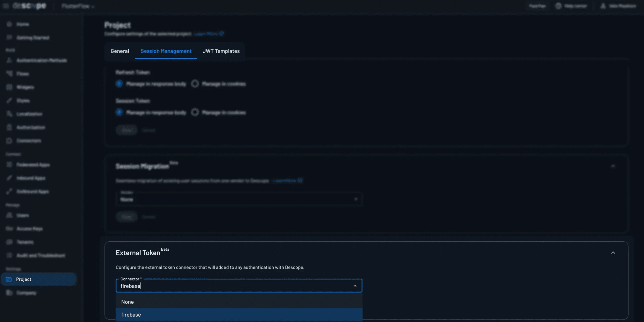Open Audit and Troubleshoot section
644x322 pixels.
coord(41,255)
